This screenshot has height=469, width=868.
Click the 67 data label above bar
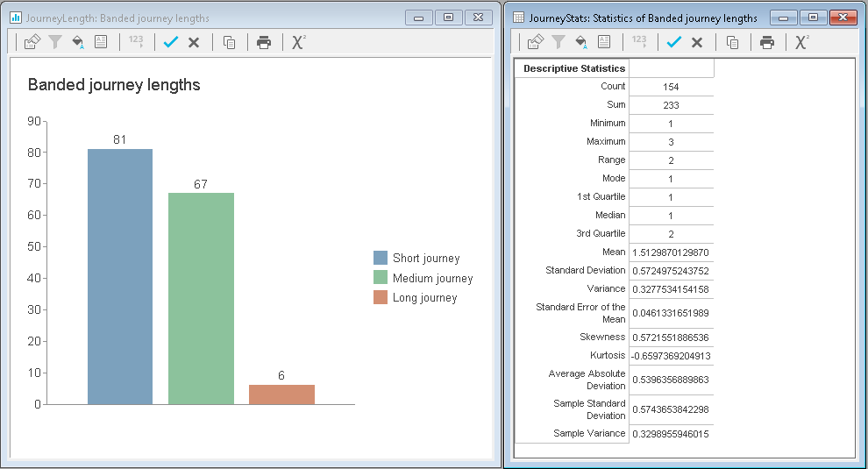pyautogui.click(x=201, y=184)
